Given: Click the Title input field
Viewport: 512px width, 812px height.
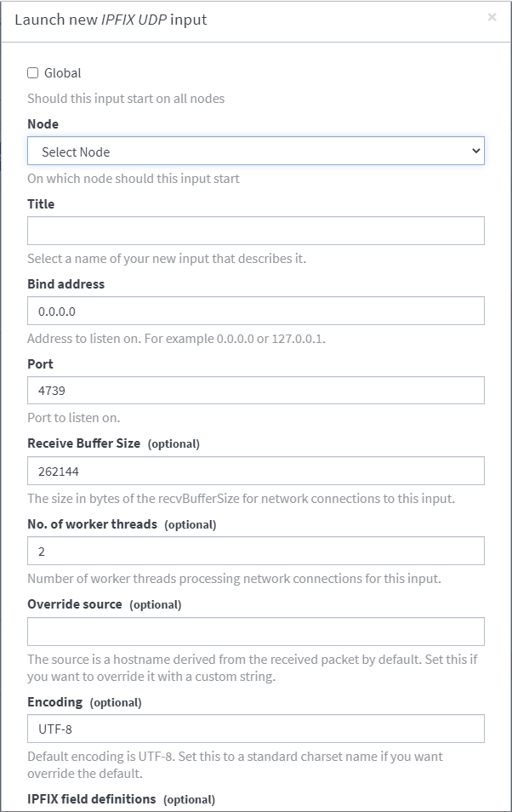Looking at the screenshot, I should 255,231.
